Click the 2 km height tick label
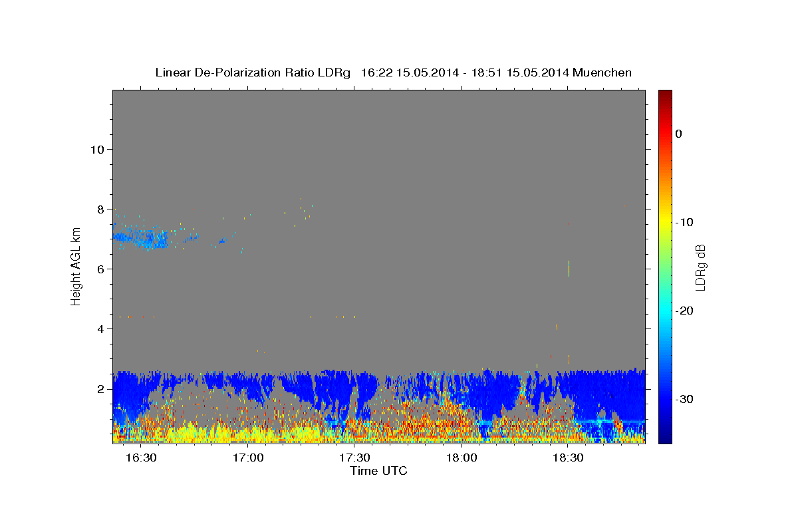This screenshot has width=798, height=532. tap(101, 388)
